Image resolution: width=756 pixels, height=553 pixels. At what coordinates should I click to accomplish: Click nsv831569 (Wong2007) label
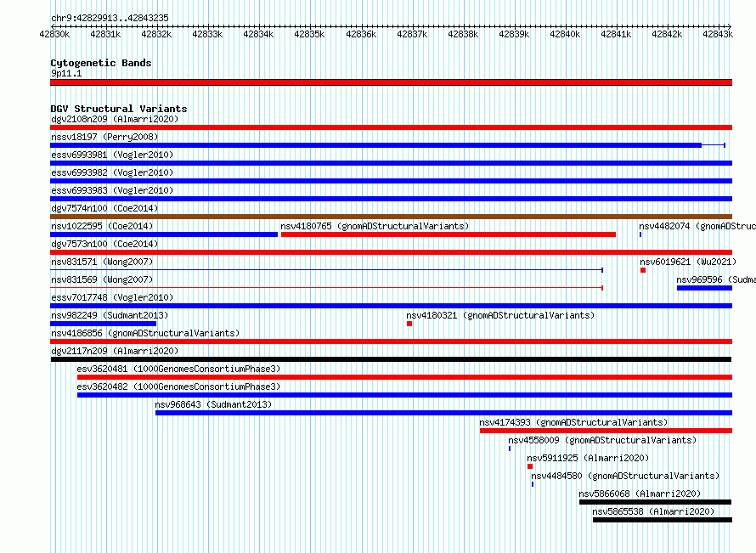(102, 279)
